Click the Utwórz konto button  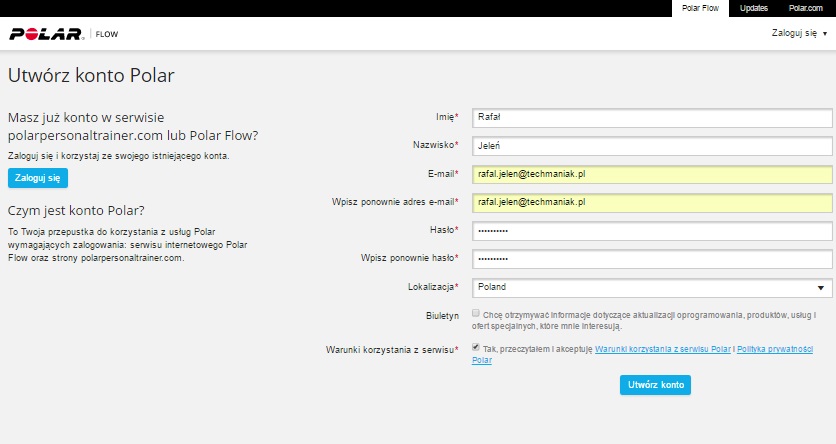[x=655, y=385]
